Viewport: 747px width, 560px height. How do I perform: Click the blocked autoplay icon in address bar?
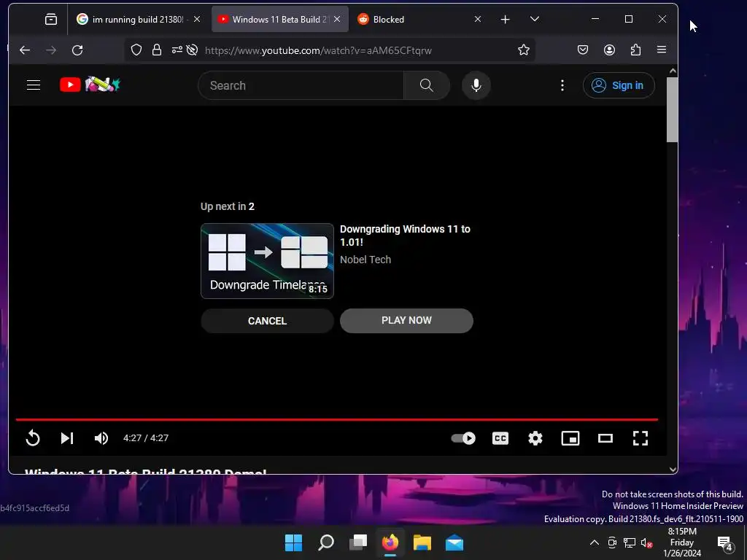[x=192, y=50]
